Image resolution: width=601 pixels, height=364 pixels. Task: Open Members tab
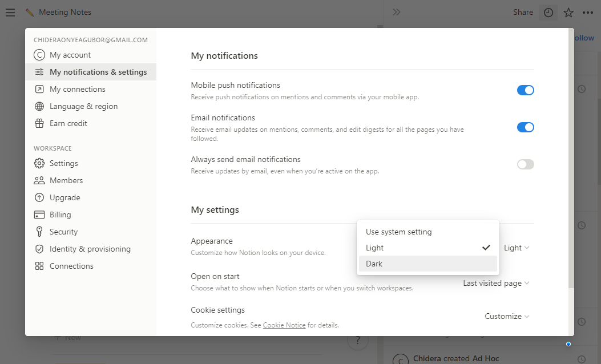tap(91, 180)
